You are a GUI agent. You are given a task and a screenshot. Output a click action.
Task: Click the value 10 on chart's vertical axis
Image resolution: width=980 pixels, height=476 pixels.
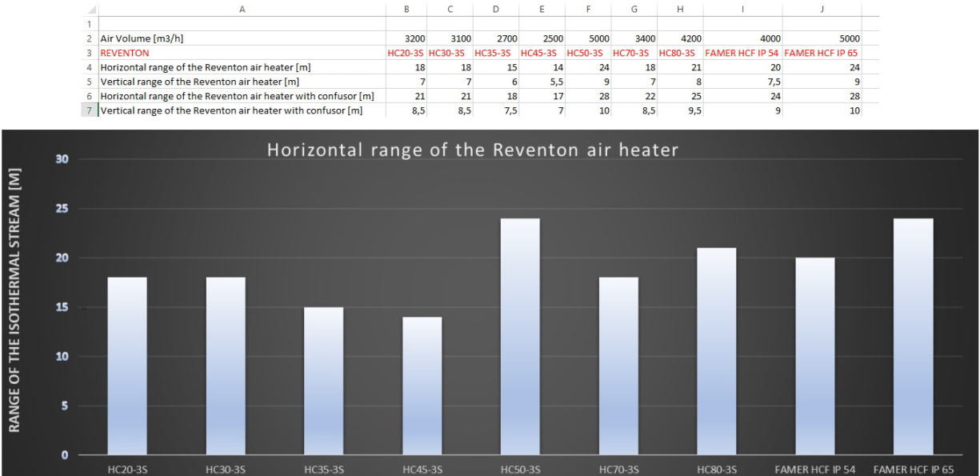point(62,357)
